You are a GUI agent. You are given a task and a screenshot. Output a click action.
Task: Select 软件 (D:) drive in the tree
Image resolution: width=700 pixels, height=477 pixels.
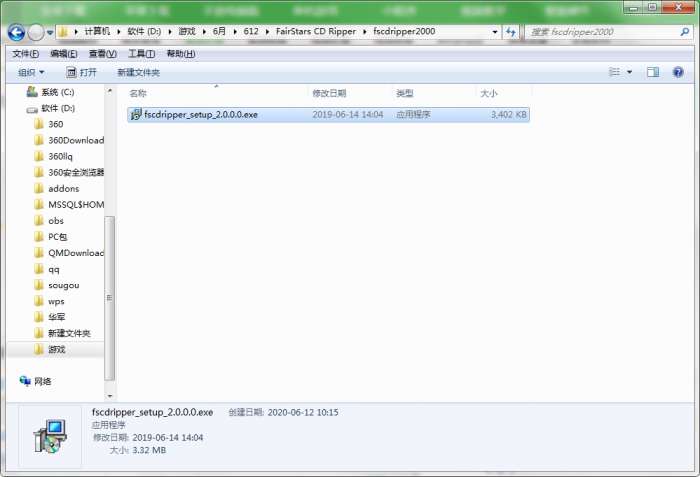(50, 108)
